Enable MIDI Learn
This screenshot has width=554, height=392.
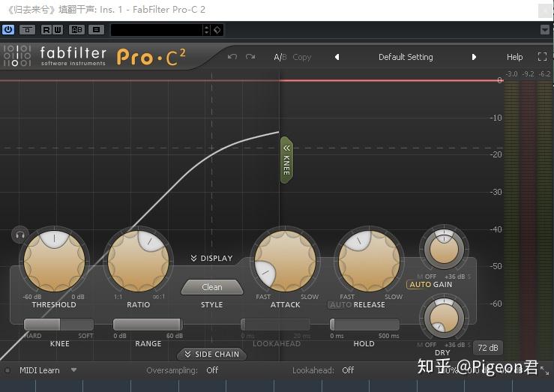39,370
